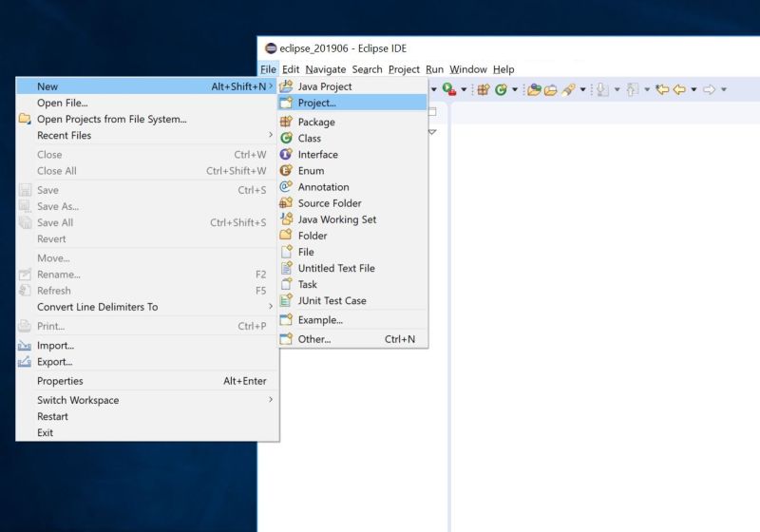This screenshot has width=760, height=532.
Task: Select Other... in the New submenu
Action: point(352,339)
